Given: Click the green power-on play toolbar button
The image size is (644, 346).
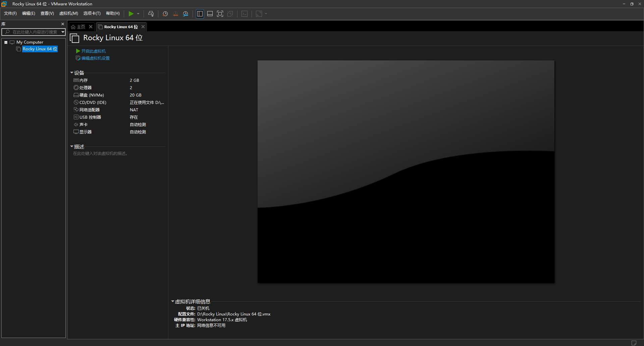Looking at the screenshot, I should coord(131,14).
